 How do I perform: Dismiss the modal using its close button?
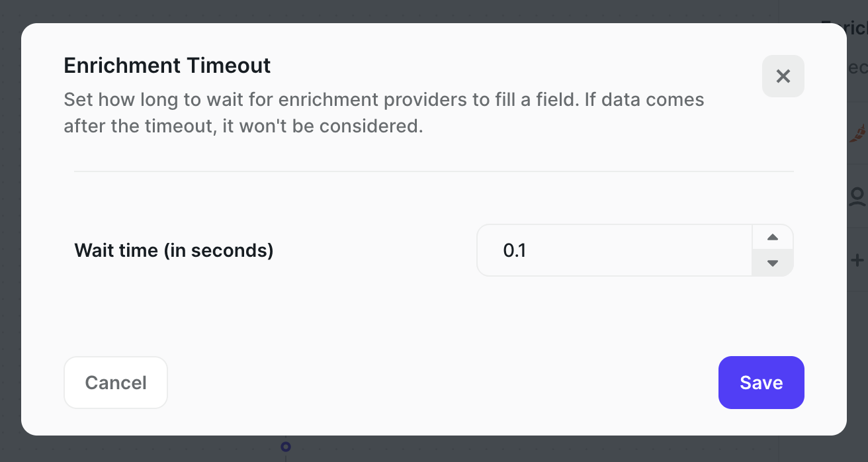pos(783,76)
